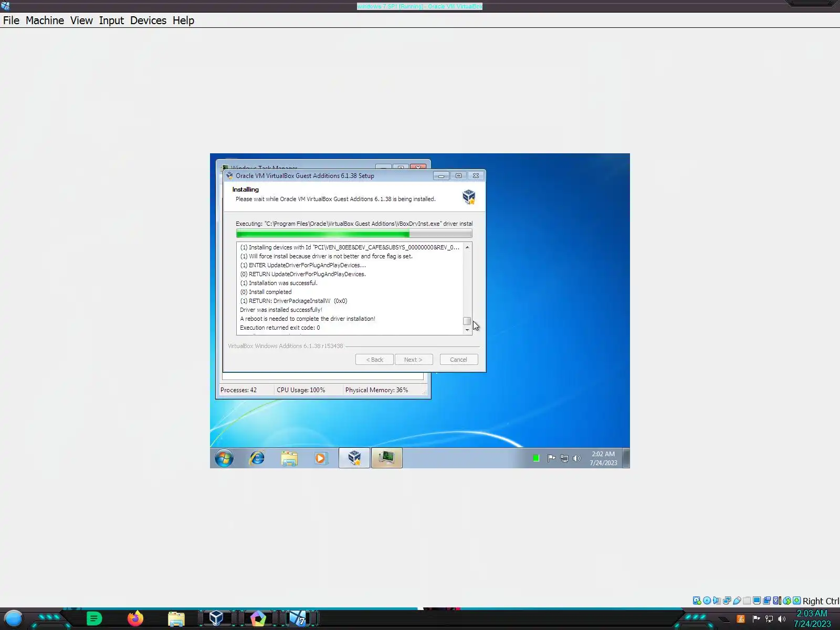Viewport: 840px width, 630px height.
Task: Click the 'Driver was installed successfully!' log line
Action: (x=281, y=310)
